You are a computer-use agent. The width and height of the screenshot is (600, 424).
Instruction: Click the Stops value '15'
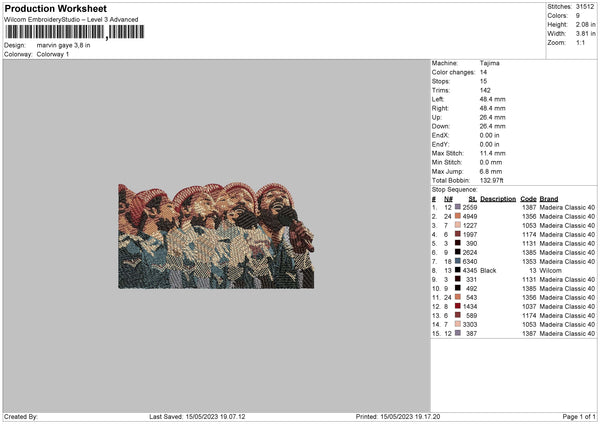[x=483, y=81]
